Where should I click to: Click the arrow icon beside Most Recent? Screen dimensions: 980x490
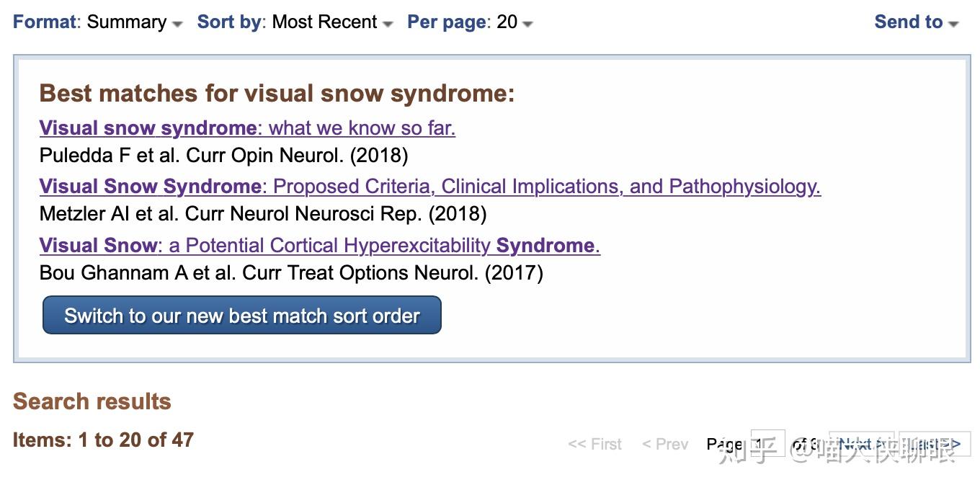tap(388, 24)
